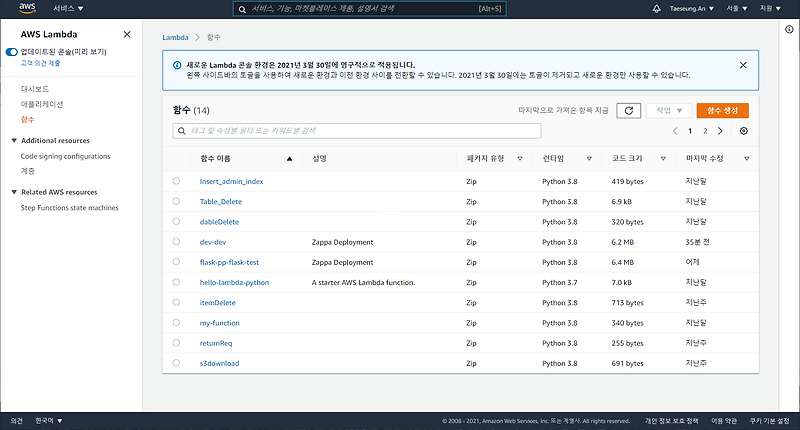Collapse the Additional resources section
Image resolution: width=800 pixels, height=430 pixels.
pos(14,140)
